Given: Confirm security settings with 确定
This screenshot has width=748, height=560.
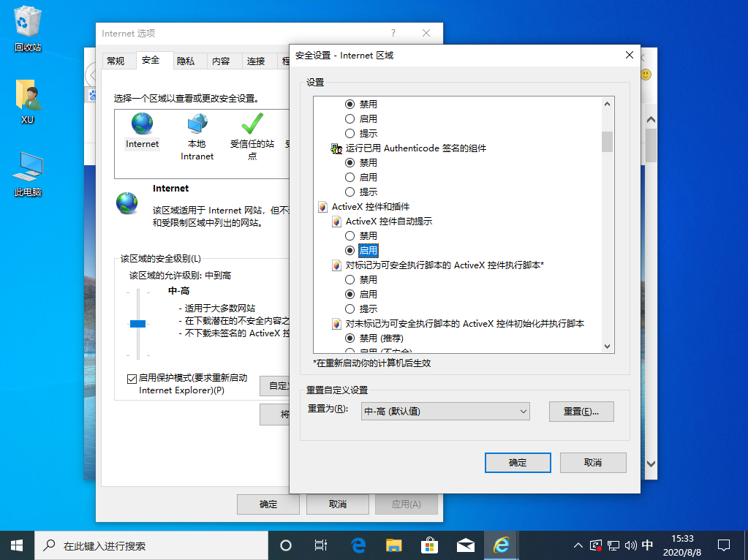Looking at the screenshot, I should point(518,463).
